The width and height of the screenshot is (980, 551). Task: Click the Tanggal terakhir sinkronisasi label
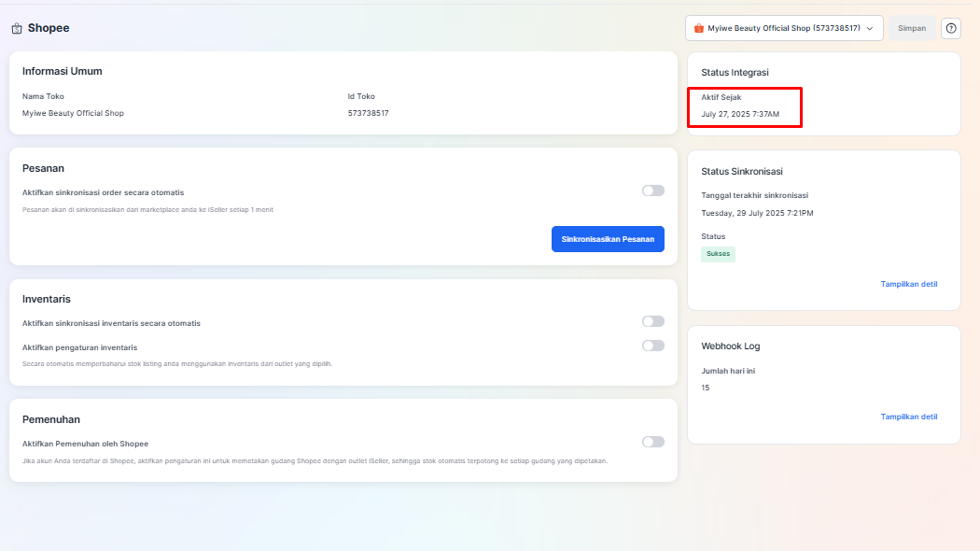754,195
